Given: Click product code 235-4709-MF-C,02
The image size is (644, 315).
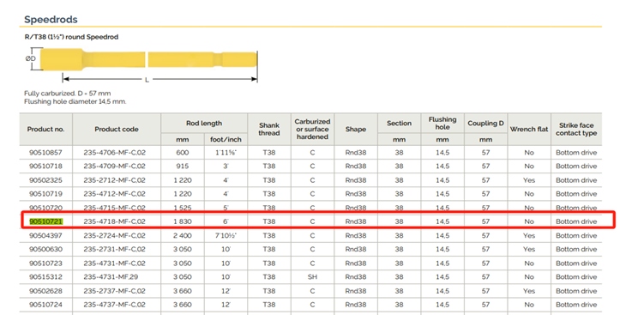Looking at the screenshot, I should [115, 167].
